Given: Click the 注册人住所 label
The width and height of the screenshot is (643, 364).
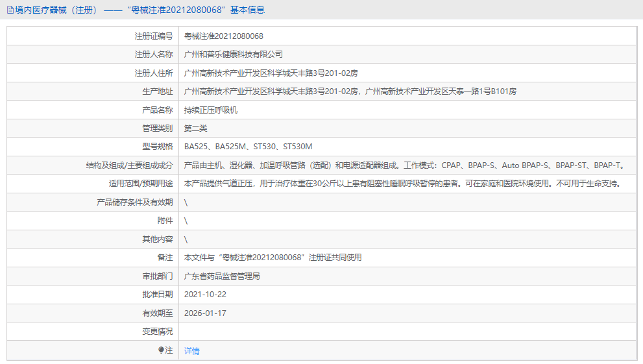Looking at the screenshot, I should [x=154, y=73].
